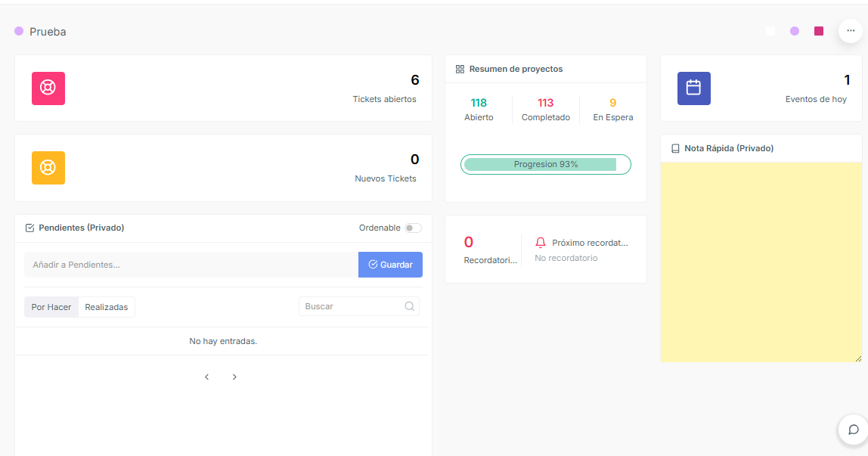Click the notebook icon beside Nota Rápida
The width and height of the screenshot is (868, 456).
click(675, 148)
